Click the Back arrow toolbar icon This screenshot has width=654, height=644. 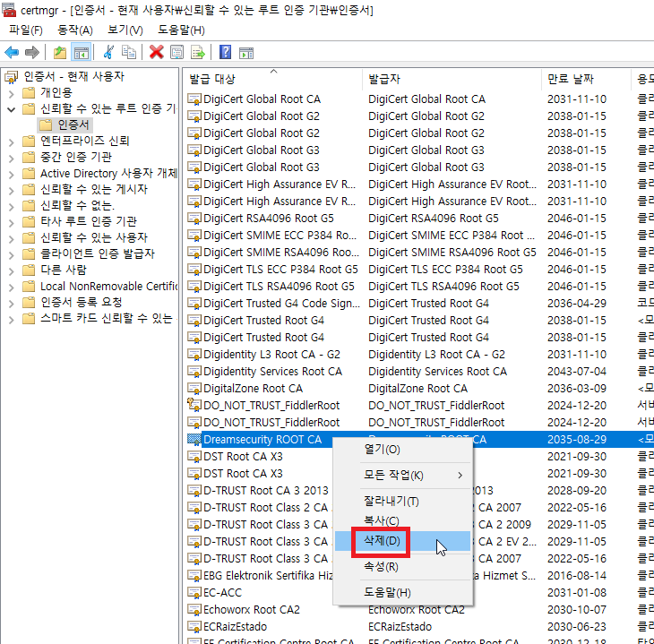click(12, 53)
